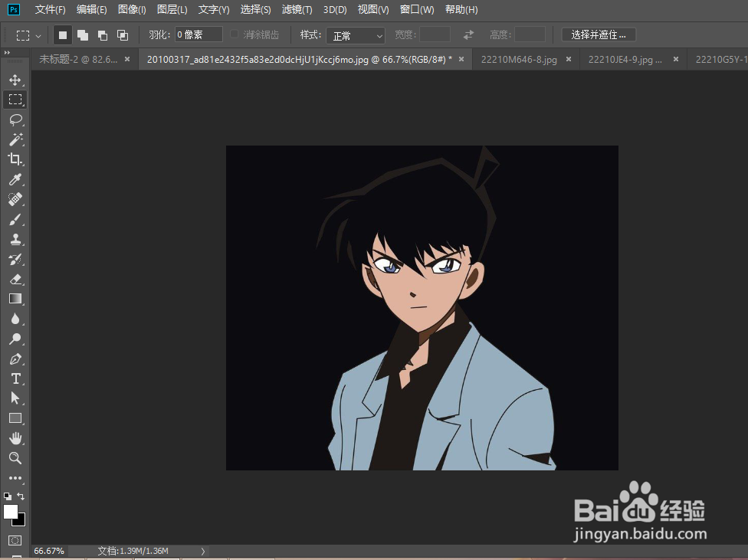Viewport: 748px width, 560px height.
Task: Select the Gradient tool
Action: point(15,299)
